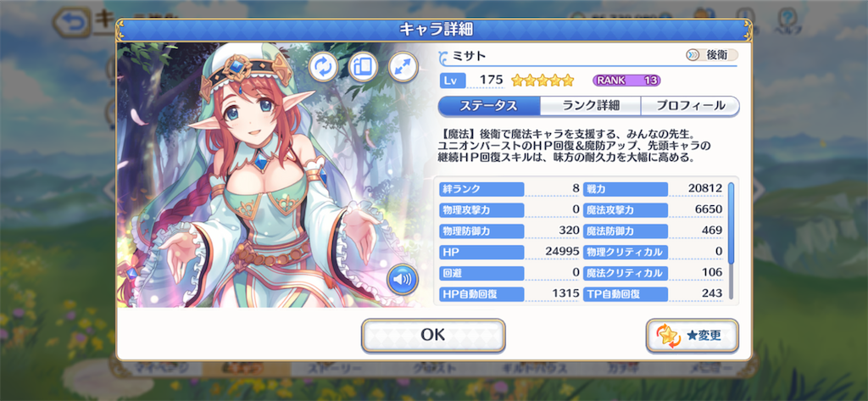Tap the card view toggle icon

coord(363,67)
